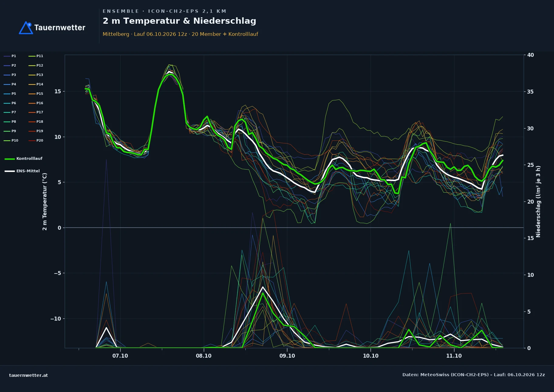Image resolution: width=554 pixels, height=392 pixels.
Task: Click the 15 tick on temperature axis
Action: (x=58, y=91)
